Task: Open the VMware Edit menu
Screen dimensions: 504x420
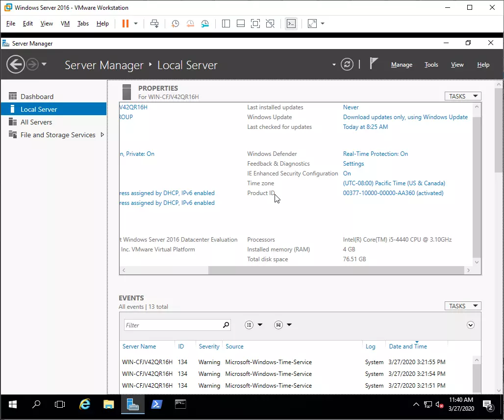Action: coord(28,24)
